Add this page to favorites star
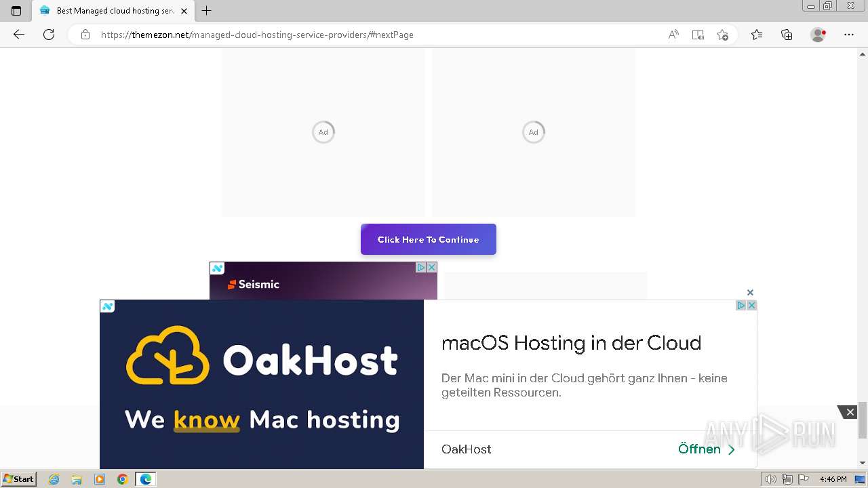The height and width of the screenshot is (488, 868). 722,35
